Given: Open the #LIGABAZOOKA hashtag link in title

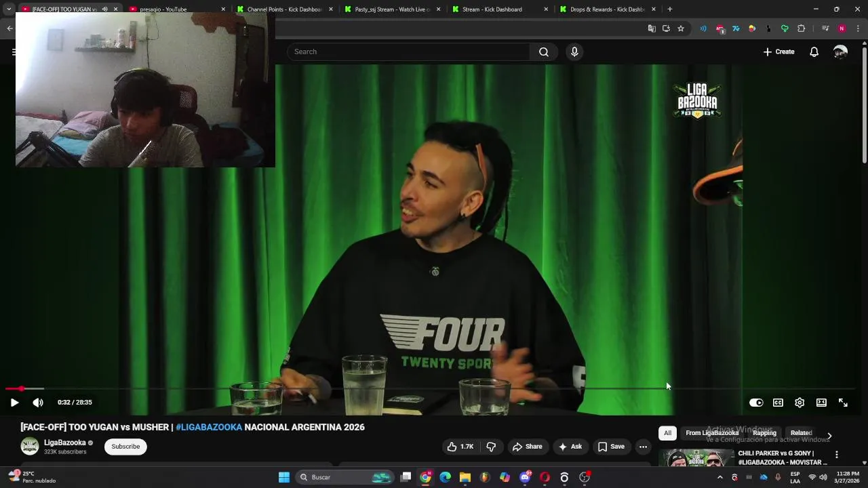Looking at the screenshot, I should [x=209, y=427].
